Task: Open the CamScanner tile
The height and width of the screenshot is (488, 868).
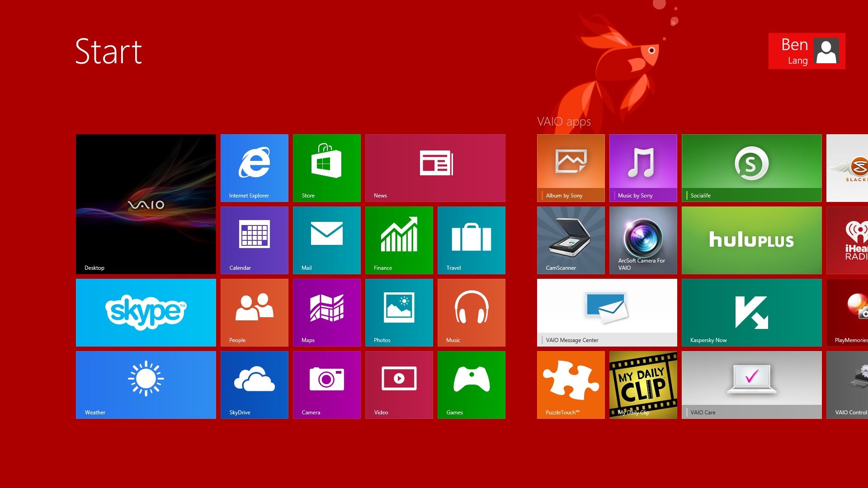Action: pyautogui.click(x=571, y=240)
